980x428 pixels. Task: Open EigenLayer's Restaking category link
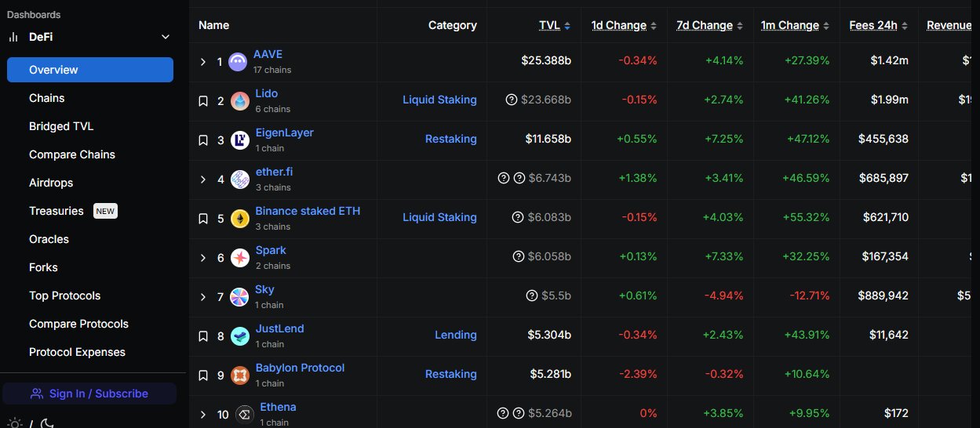[x=451, y=139]
